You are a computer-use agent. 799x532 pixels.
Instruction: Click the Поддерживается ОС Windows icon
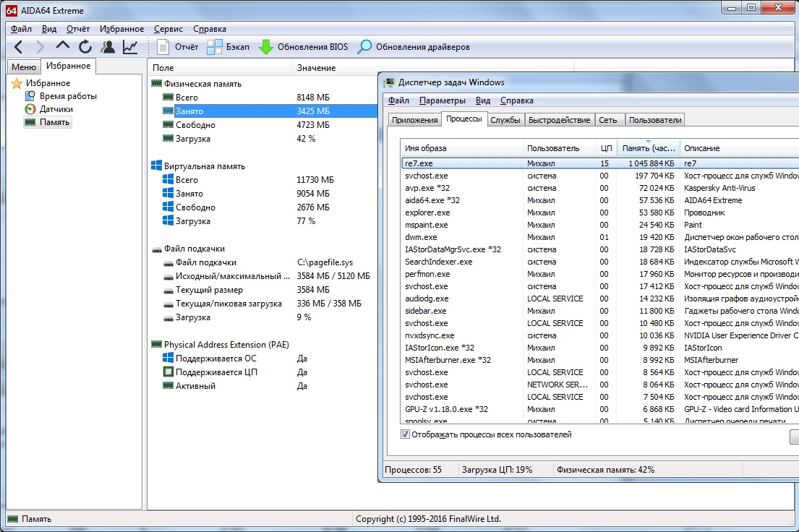pyautogui.click(x=168, y=358)
